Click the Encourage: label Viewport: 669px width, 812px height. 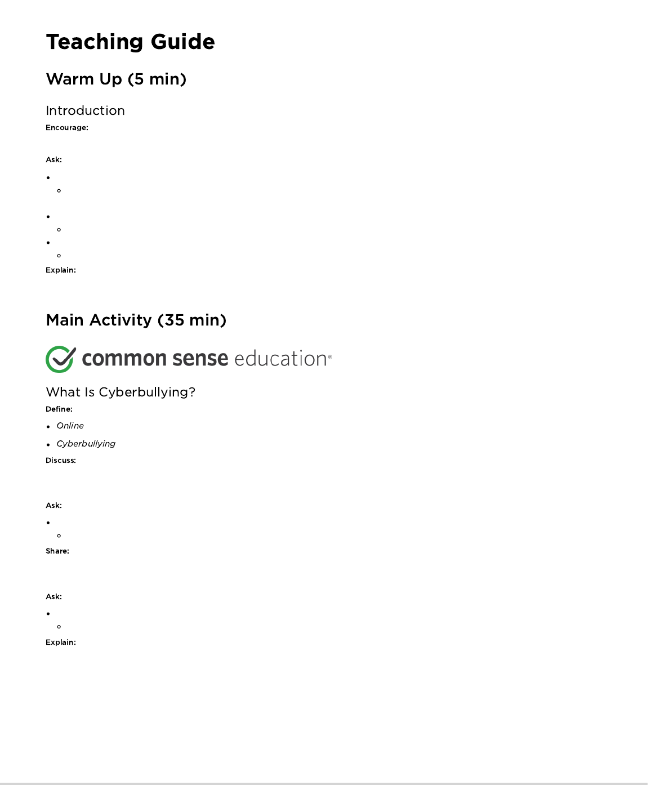66,128
